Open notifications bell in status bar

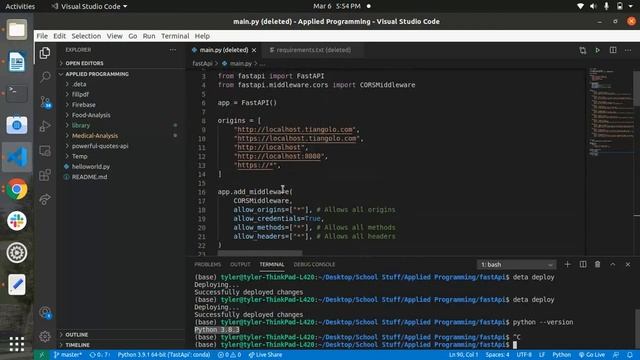630,355
